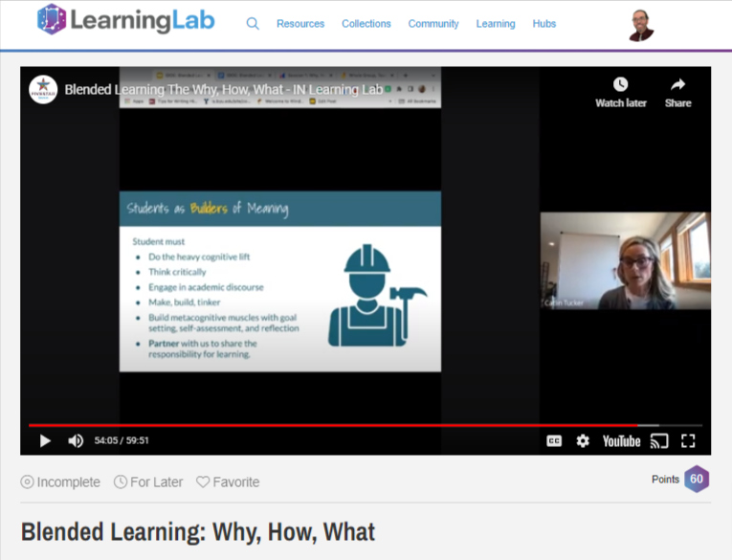Toggle closed captions CC

click(x=554, y=440)
